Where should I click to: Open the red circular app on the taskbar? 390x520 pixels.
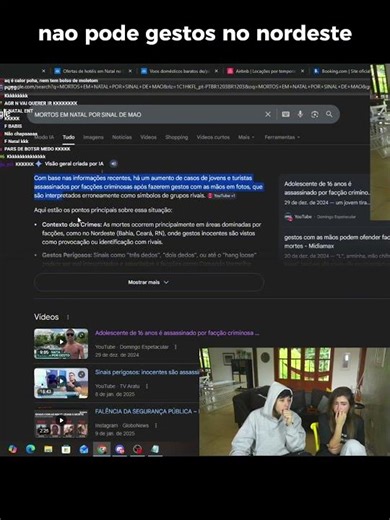click(x=137, y=450)
